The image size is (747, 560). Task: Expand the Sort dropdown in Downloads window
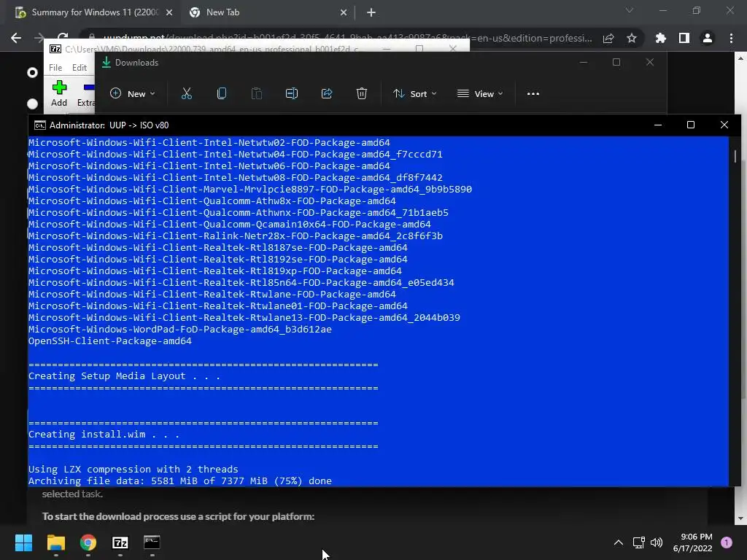414,94
